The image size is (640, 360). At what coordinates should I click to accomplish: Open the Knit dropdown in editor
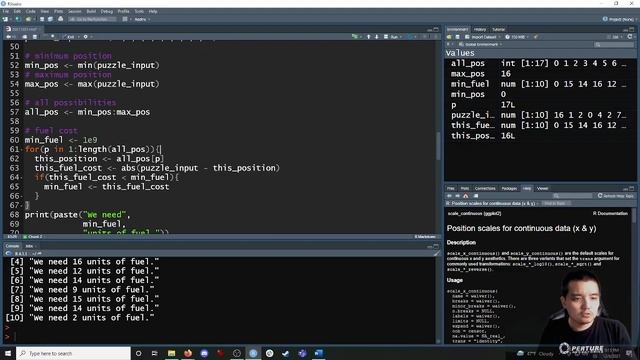click(x=72, y=37)
